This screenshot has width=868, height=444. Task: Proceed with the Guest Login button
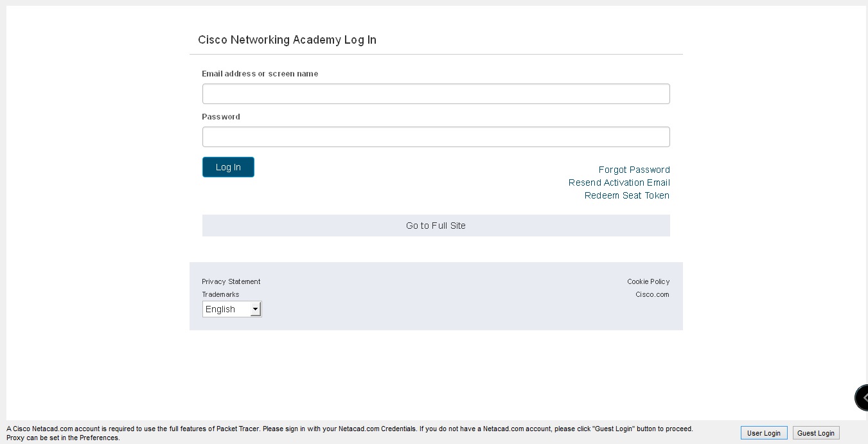click(x=815, y=433)
